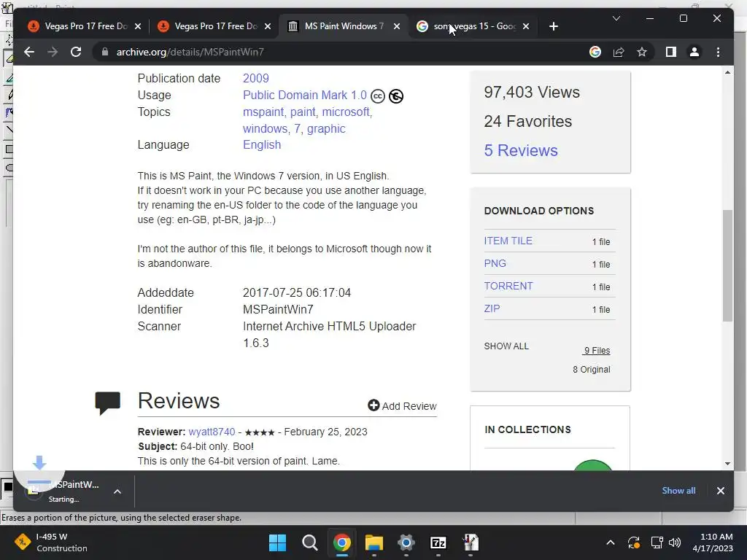This screenshot has width=747, height=560.
Task: Open a new browser tab
Action: click(x=553, y=26)
